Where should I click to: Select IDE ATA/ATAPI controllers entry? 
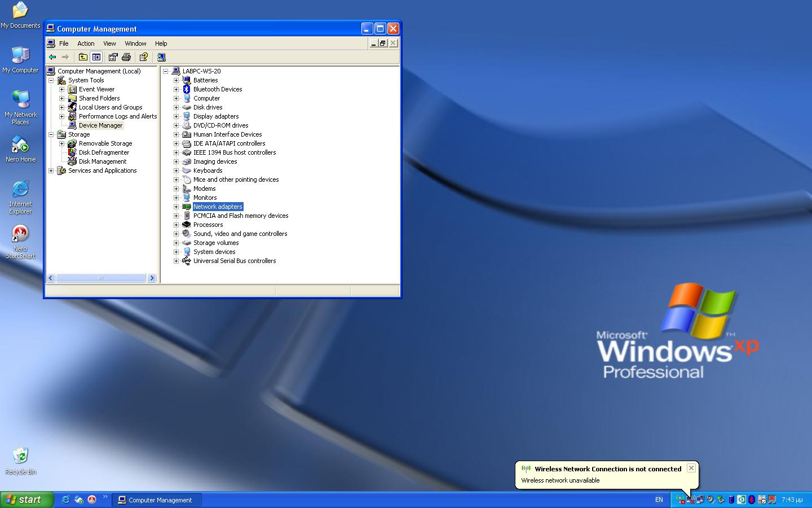pyautogui.click(x=229, y=143)
